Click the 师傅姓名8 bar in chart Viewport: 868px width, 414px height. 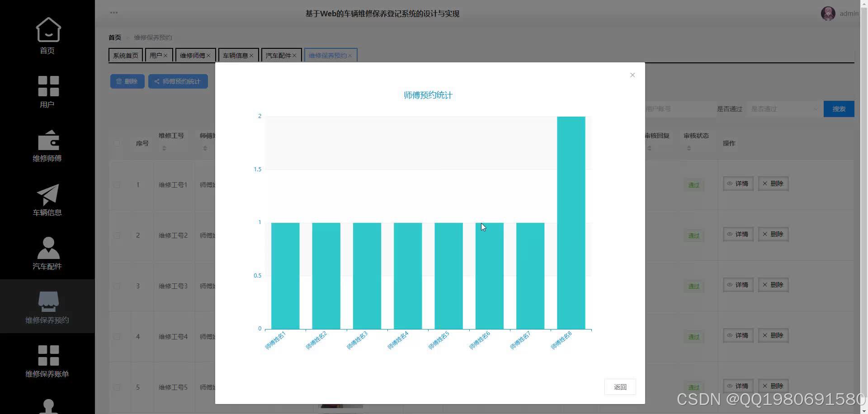pos(571,223)
